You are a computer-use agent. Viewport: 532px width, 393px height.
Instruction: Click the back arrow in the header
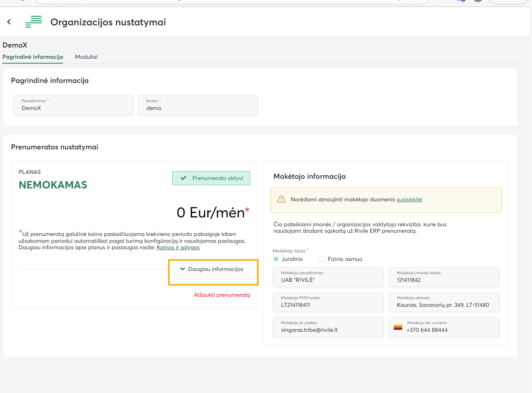click(9, 22)
